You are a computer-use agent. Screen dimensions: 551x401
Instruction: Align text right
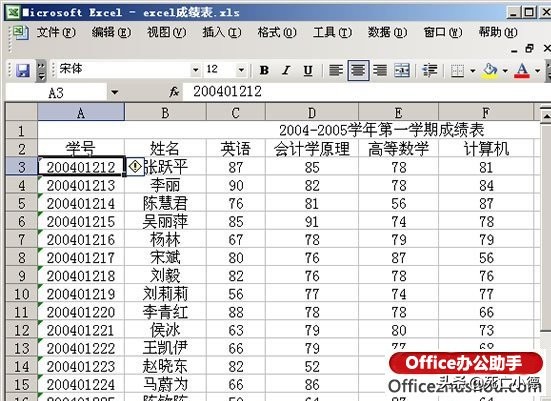click(x=380, y=70)
